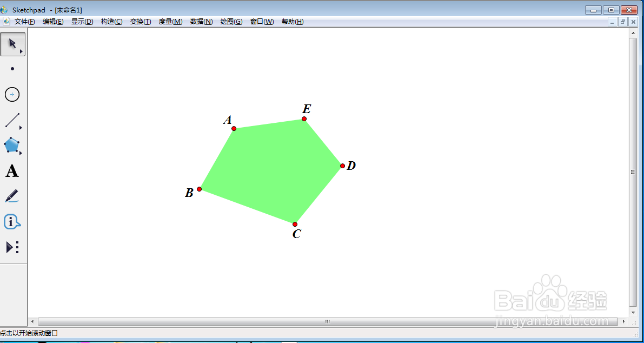The height and width of the screenshot is (343, 644).
Task: Click the label text C
Action: click(297, 234)
